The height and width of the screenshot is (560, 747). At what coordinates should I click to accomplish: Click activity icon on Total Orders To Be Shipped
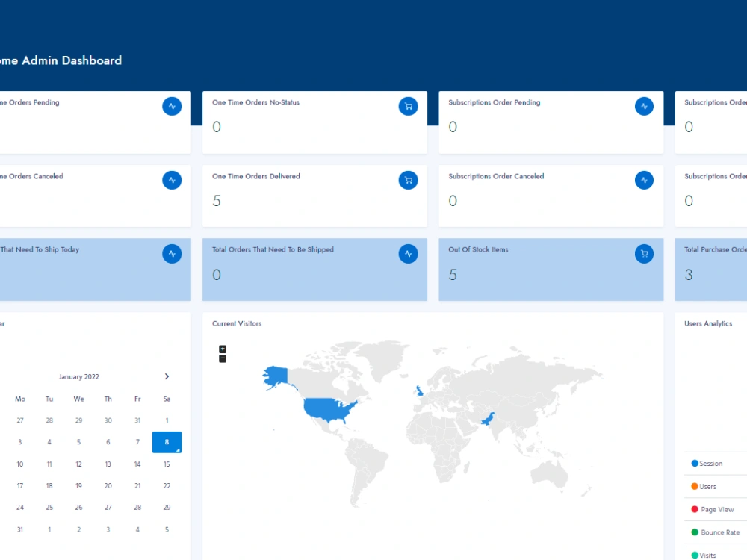point(409,254)
